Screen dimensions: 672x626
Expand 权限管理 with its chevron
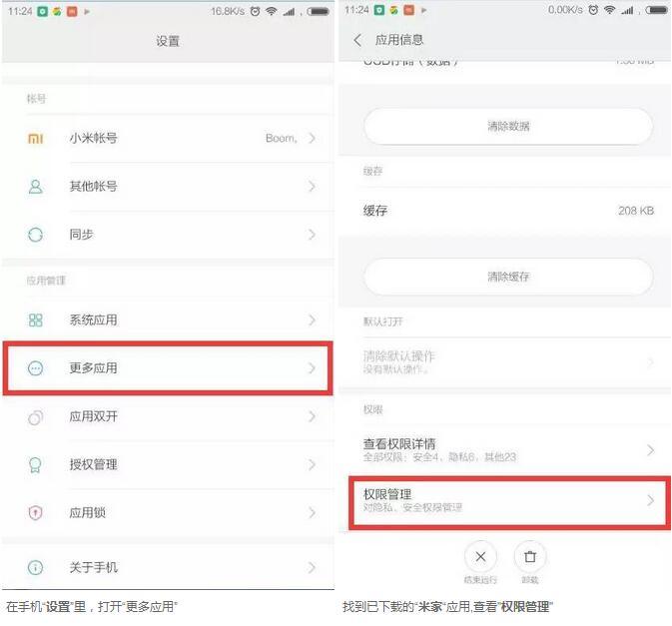[x=651, y=500]
